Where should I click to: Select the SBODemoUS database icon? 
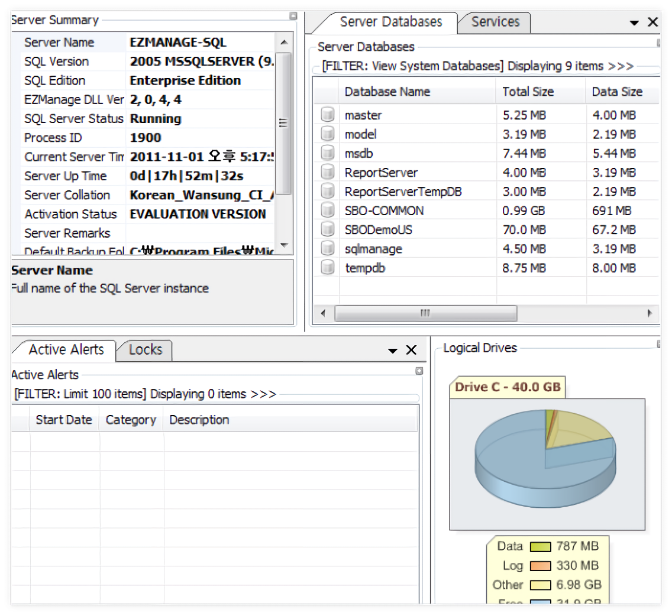point(327,230)
